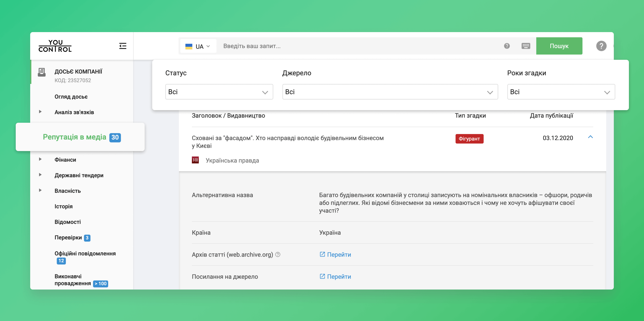Open the round help icon in header
The width and height of the screenshot is (644, 321).
click(x=601, y=46)
